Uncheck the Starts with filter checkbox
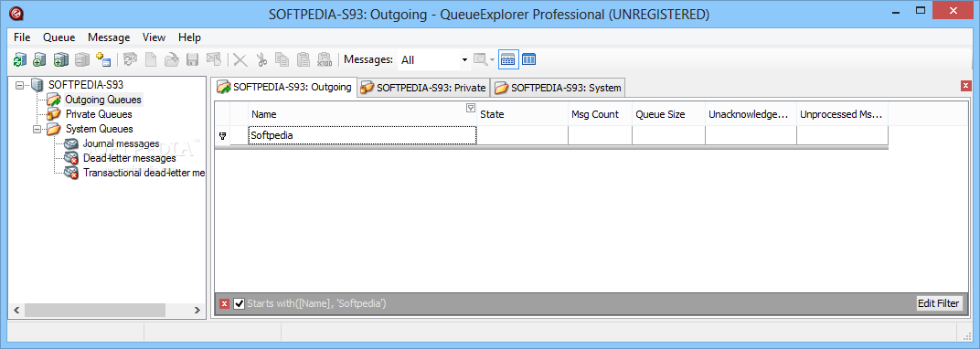 tap(239, 304)
